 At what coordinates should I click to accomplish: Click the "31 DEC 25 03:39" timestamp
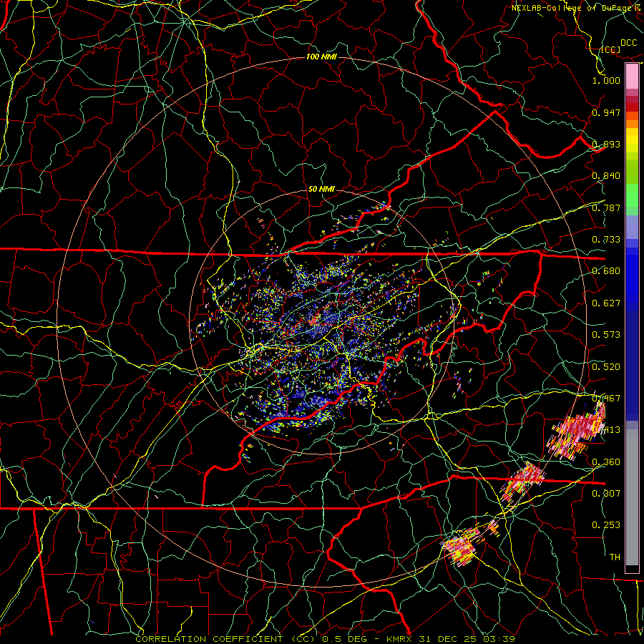click(x=467, y=639)
